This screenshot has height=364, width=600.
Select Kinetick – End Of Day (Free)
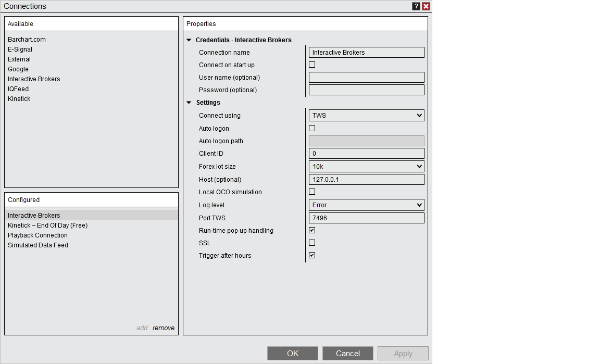(x=48, y=225)
